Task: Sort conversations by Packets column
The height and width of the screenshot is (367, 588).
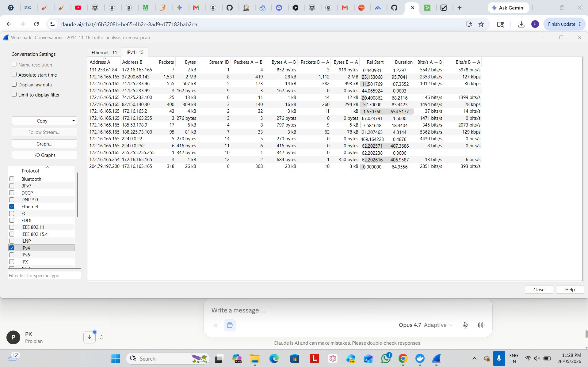Action: coord(166,62)
